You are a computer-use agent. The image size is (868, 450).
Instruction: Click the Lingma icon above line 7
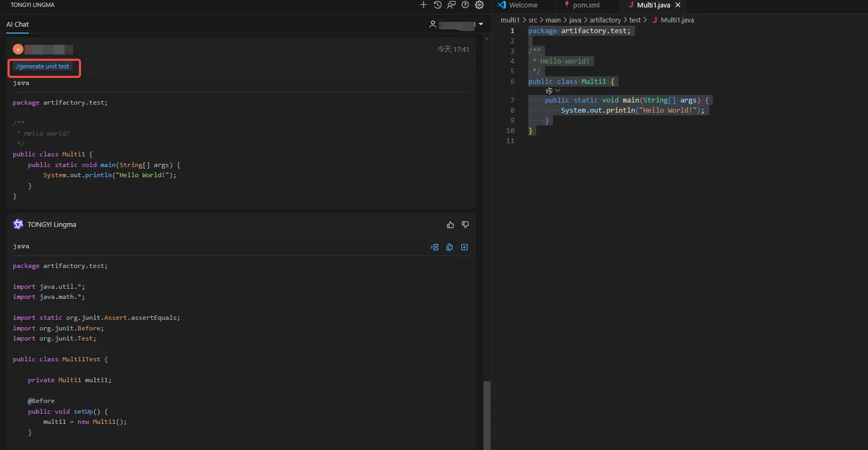(x=549, y=91)
